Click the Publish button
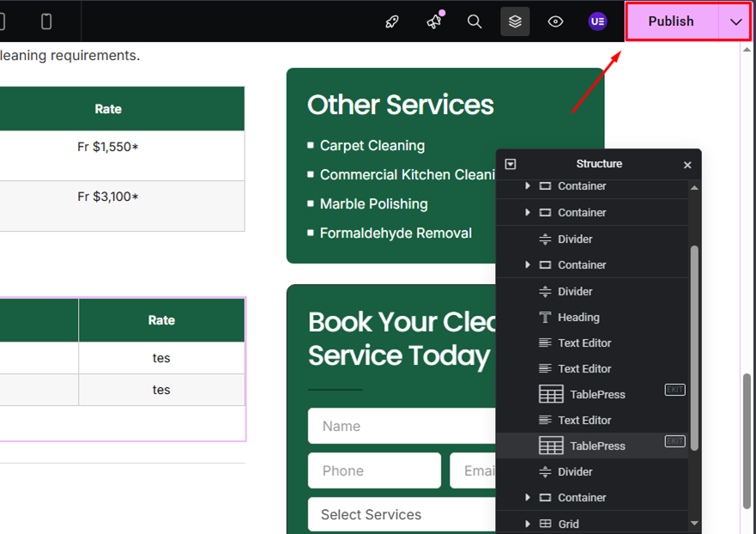The image size is (756, 534). (x=671, y=21)
